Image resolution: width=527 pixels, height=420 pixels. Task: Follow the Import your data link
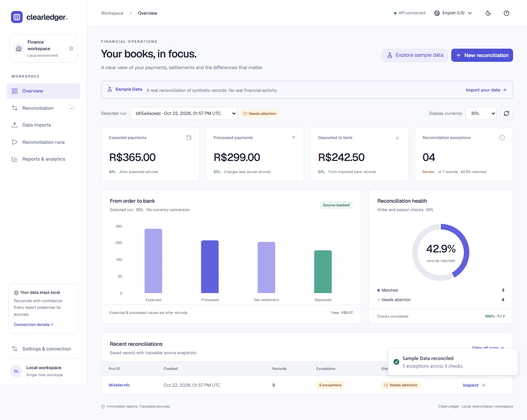click(486, 90)
